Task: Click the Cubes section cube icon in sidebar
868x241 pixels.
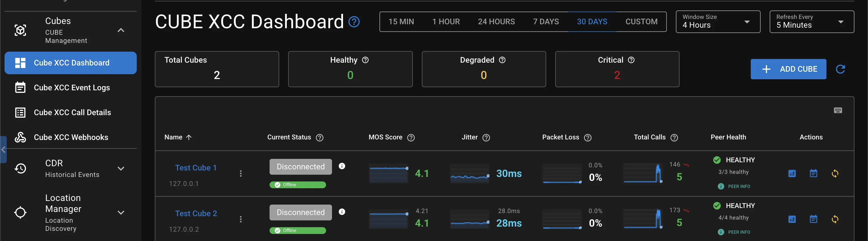Action: 20,30
